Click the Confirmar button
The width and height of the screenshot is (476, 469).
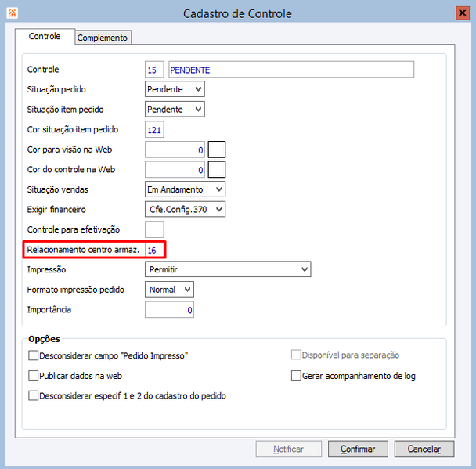(358, 449)
